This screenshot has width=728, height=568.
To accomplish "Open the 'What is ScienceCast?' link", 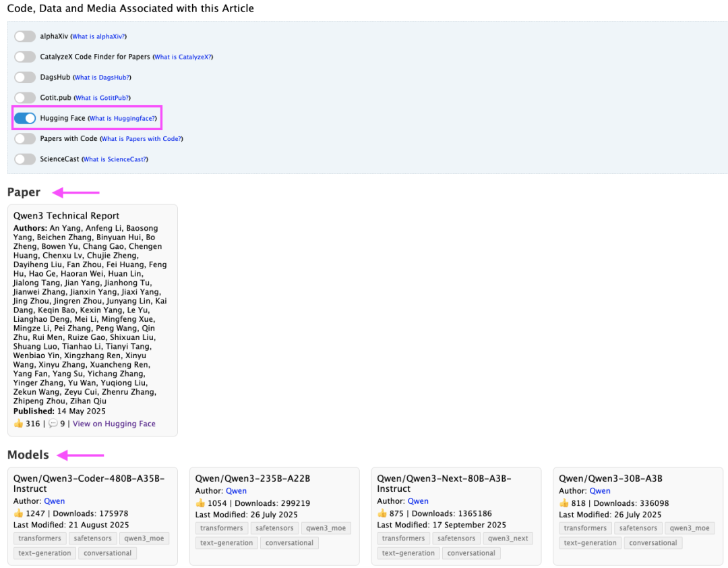I will [115, 159].
